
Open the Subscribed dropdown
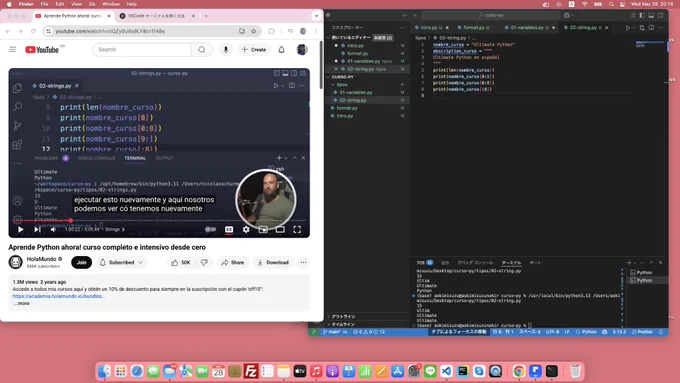pyautogui.click(x=121, y=262)
